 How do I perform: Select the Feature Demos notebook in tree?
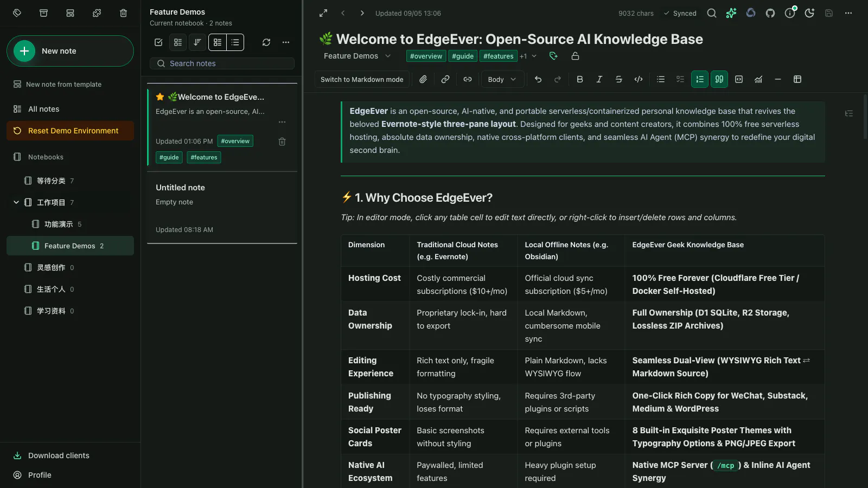tap(70, 246)
